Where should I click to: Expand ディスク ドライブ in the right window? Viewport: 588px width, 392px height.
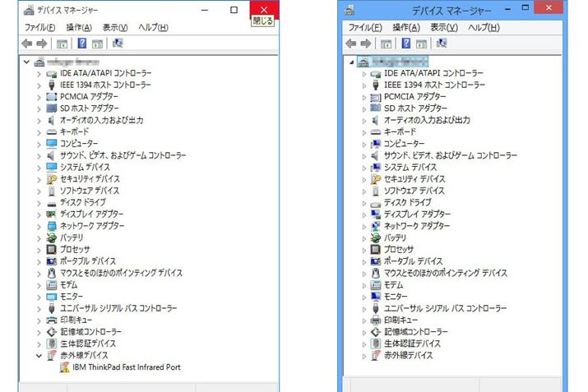click(364, 202)
